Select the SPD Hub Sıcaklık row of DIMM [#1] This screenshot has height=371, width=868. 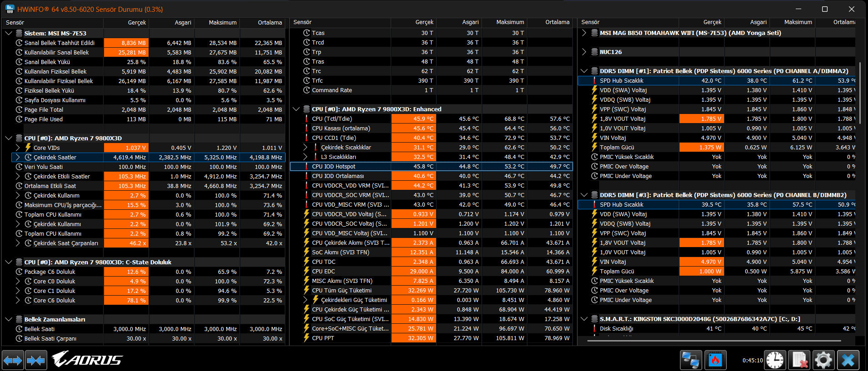pos(717,81)
